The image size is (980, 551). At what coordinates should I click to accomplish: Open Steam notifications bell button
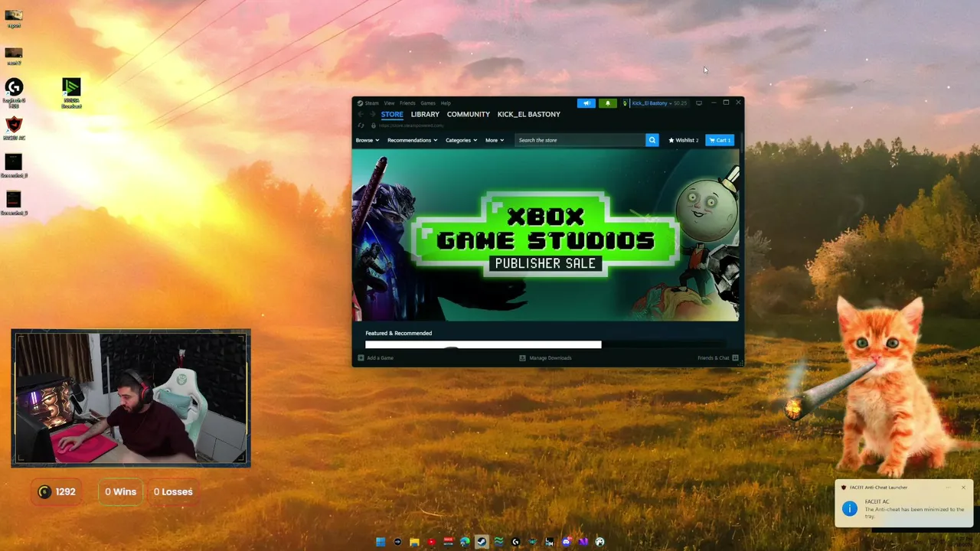point(608,103)
